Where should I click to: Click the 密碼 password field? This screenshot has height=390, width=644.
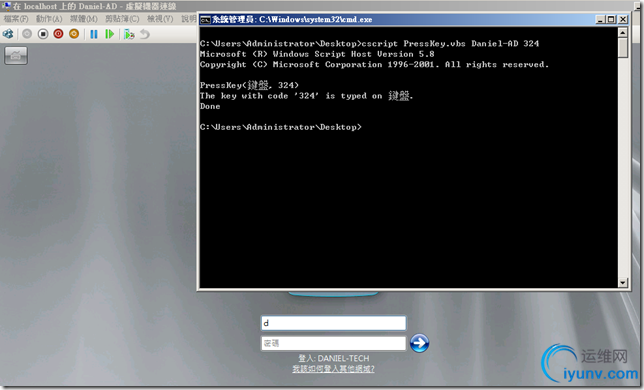[334, 343]
